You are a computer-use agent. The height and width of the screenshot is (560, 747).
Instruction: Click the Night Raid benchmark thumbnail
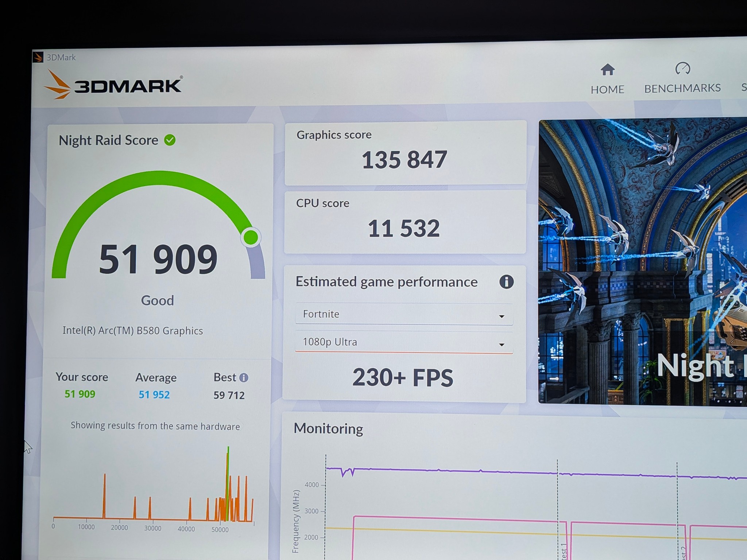[x=643, y=262]
